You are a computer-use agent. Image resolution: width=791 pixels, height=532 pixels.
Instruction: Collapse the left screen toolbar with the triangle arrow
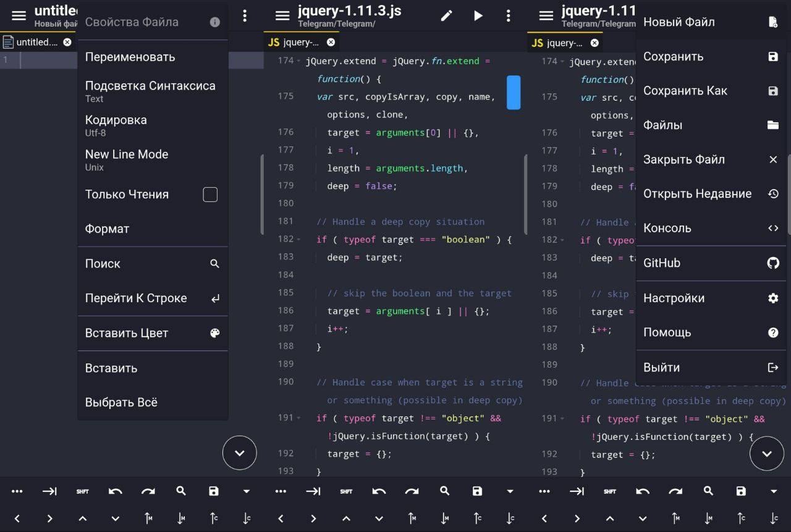(247, 492)
